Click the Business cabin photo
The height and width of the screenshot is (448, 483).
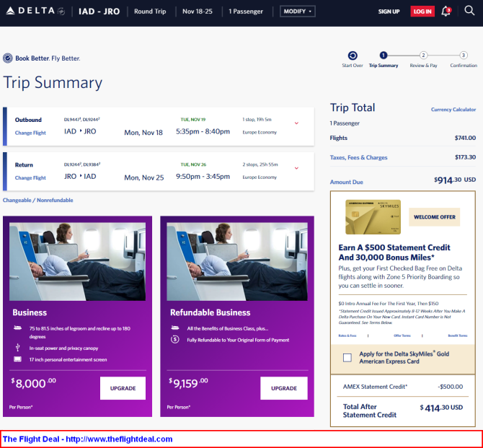(x=77, y=261)
